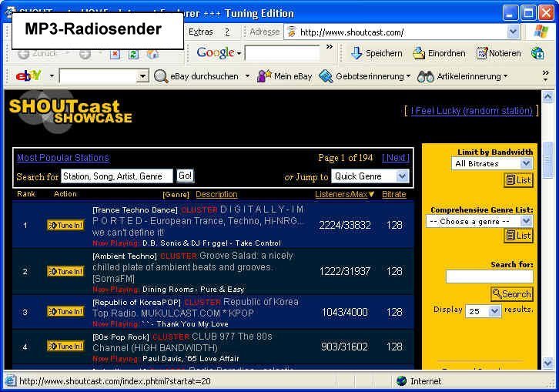Open the All Bitrates dropdown

(x=491, y=164)
